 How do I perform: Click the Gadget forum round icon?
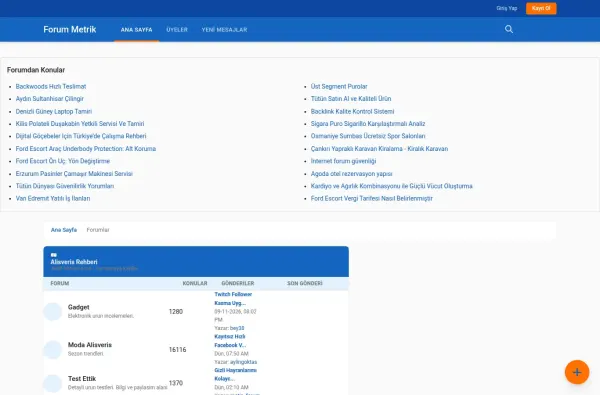(53, 312)
